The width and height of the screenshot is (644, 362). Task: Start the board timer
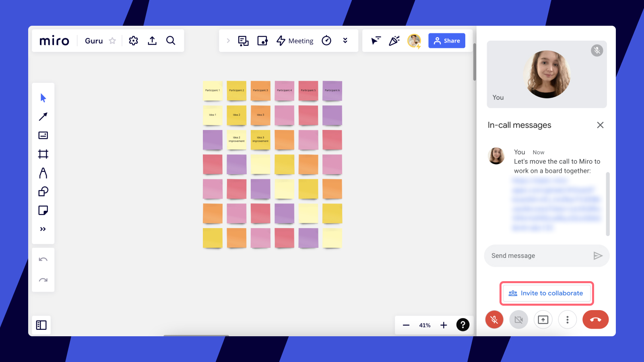tap(326, 41)
